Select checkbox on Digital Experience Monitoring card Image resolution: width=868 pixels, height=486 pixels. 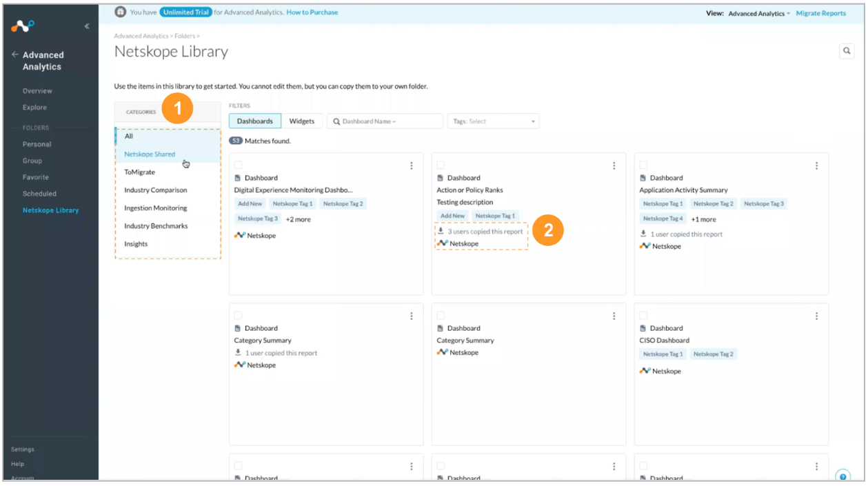pos(238,165)
